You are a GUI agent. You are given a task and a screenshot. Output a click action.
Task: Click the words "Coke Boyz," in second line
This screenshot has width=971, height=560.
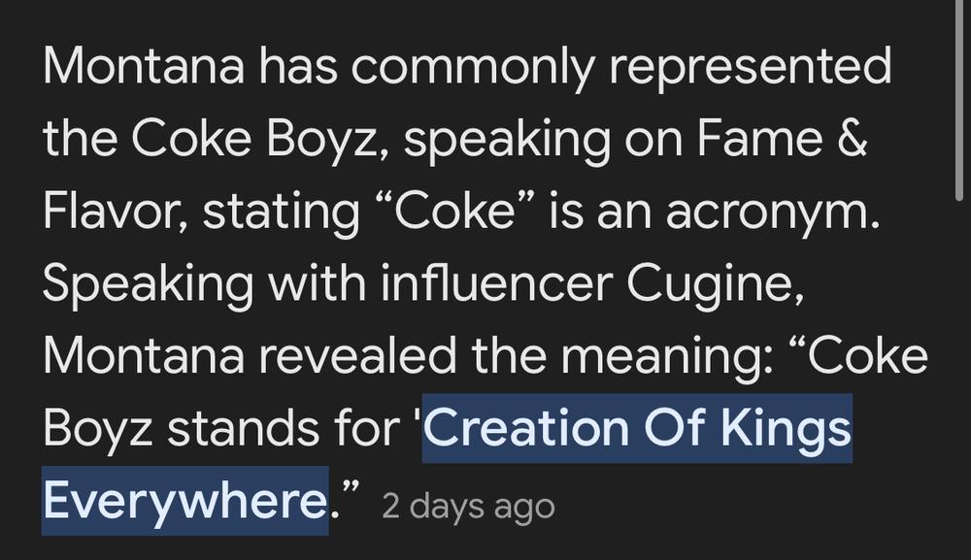tap(262, 139)
